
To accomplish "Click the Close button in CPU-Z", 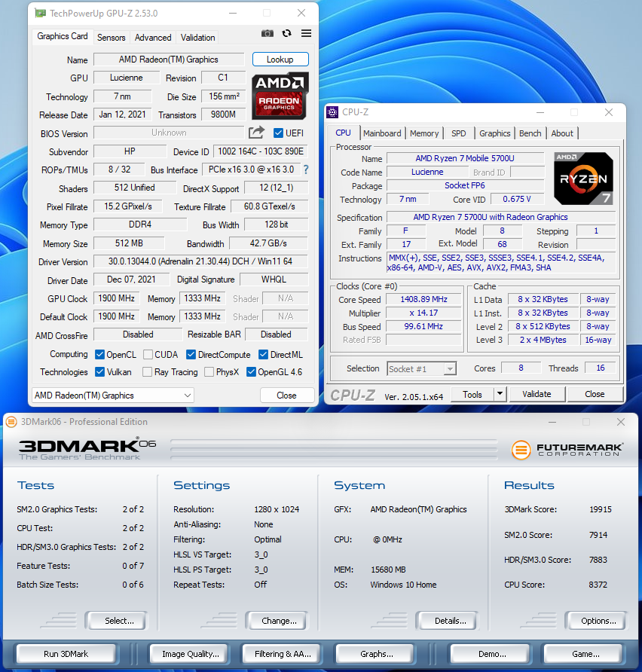I will (595, 394).
